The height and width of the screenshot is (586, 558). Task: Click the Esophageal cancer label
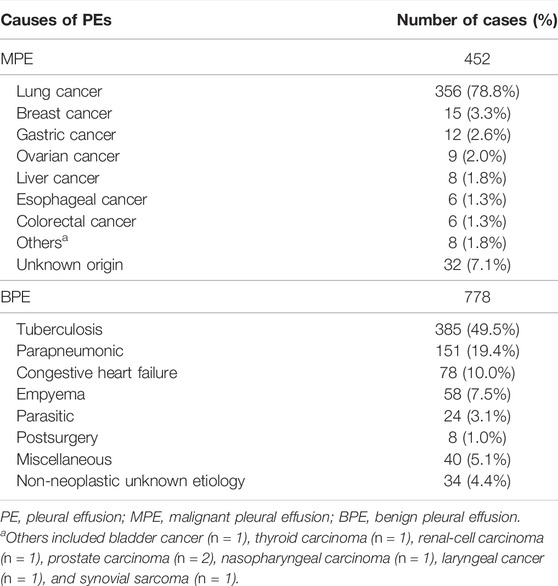click(x=81, y=200)
